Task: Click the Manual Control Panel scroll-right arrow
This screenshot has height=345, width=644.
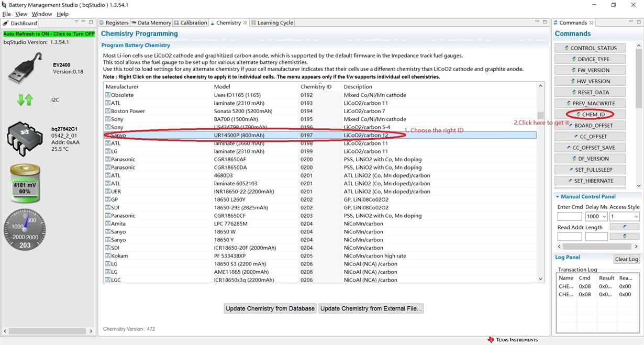Action: click(x=636, y=246)
